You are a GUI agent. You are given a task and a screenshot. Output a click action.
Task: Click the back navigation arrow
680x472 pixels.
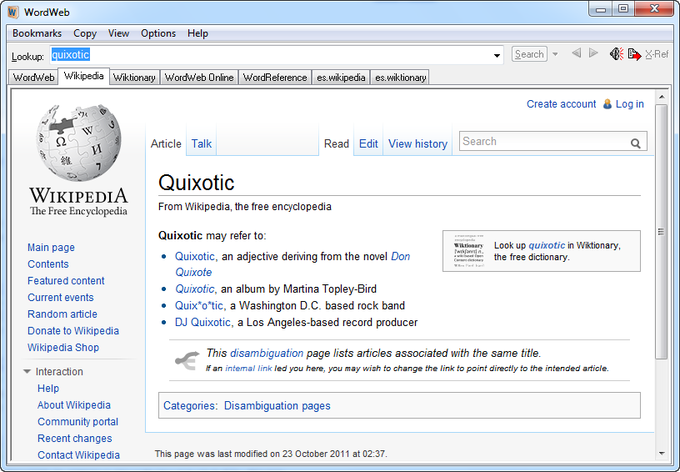coord(576,54)
